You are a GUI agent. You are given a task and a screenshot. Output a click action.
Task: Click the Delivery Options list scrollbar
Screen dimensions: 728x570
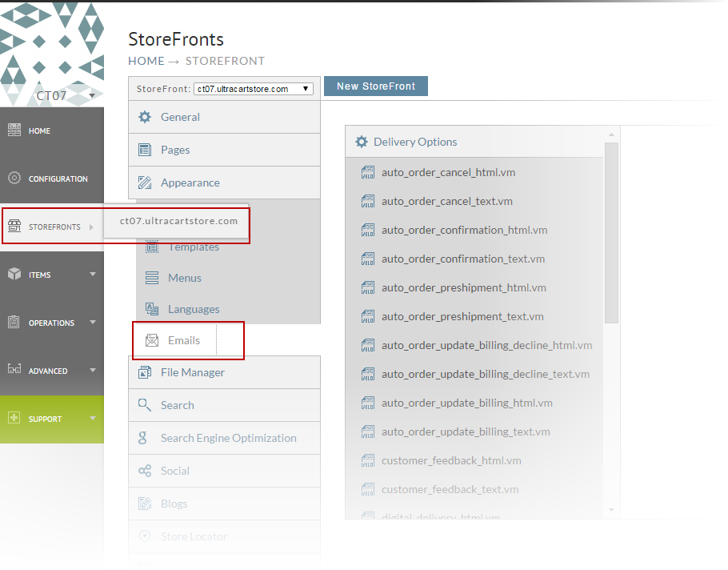pyautogui.click(x=611, y=232)
